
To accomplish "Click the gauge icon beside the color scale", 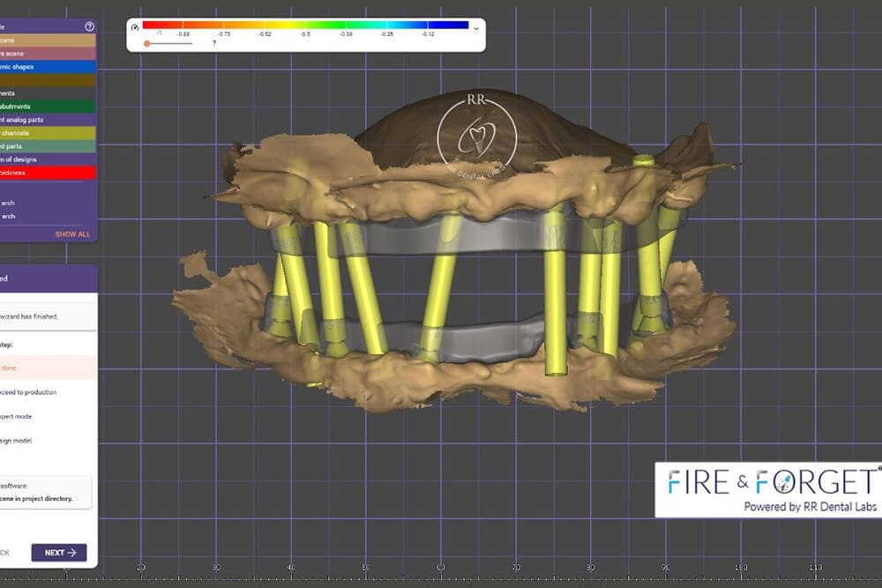I will 135,26.
